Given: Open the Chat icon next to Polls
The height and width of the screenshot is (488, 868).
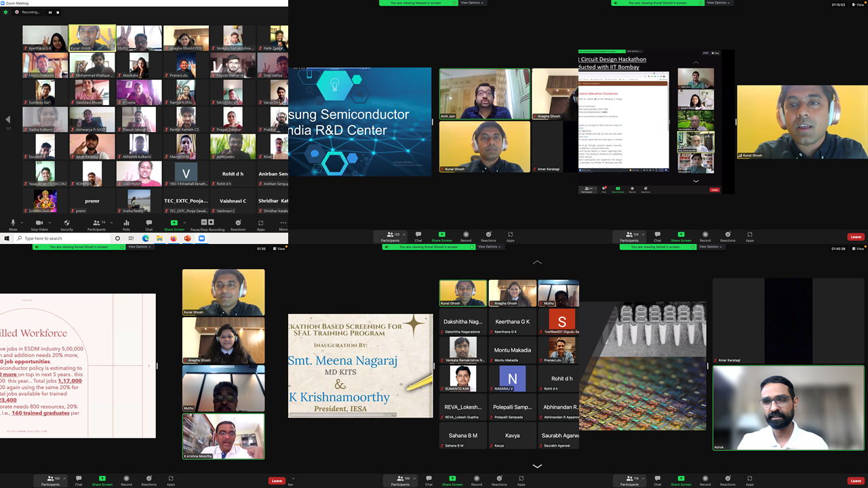Looking at the screenshot, I should (x=149, y=223).
